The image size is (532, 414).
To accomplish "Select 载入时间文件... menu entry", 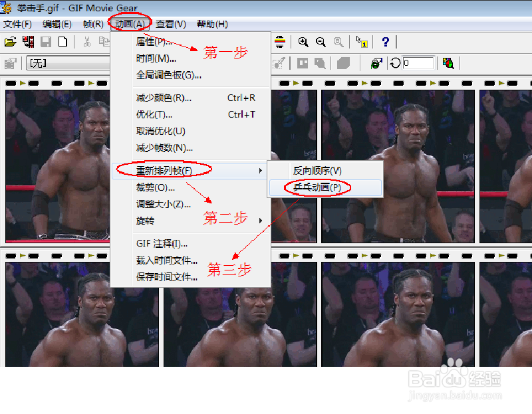I will [191, 260].
